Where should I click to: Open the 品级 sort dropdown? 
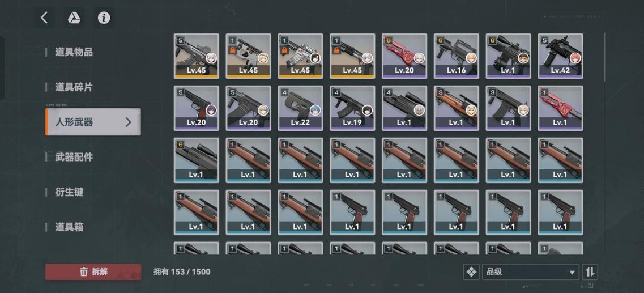point(531,271)
